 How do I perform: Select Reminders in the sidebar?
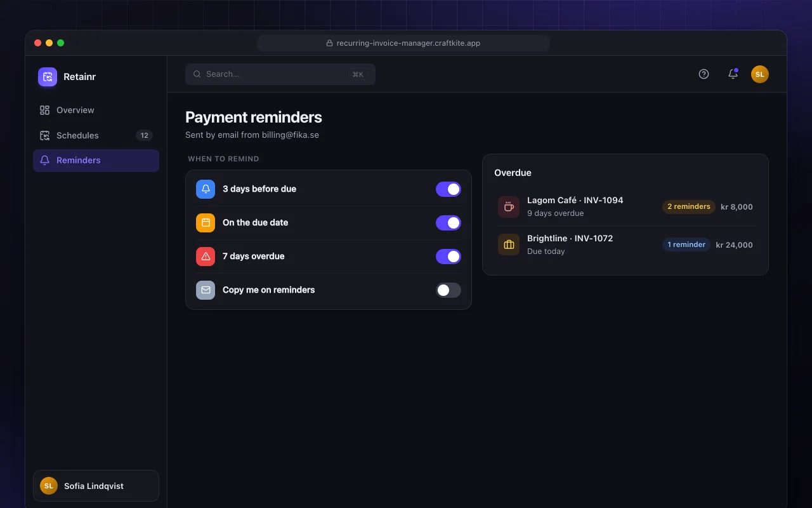coord(96,161)
